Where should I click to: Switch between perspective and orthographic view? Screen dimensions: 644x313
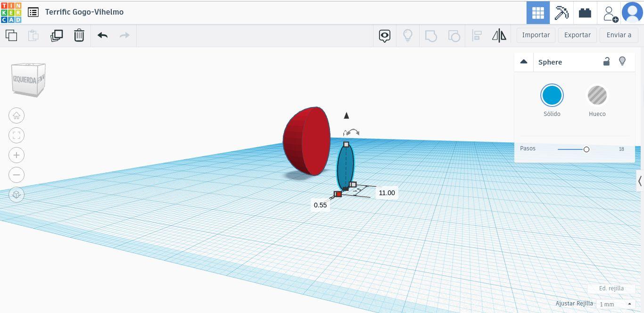[17, 195]
